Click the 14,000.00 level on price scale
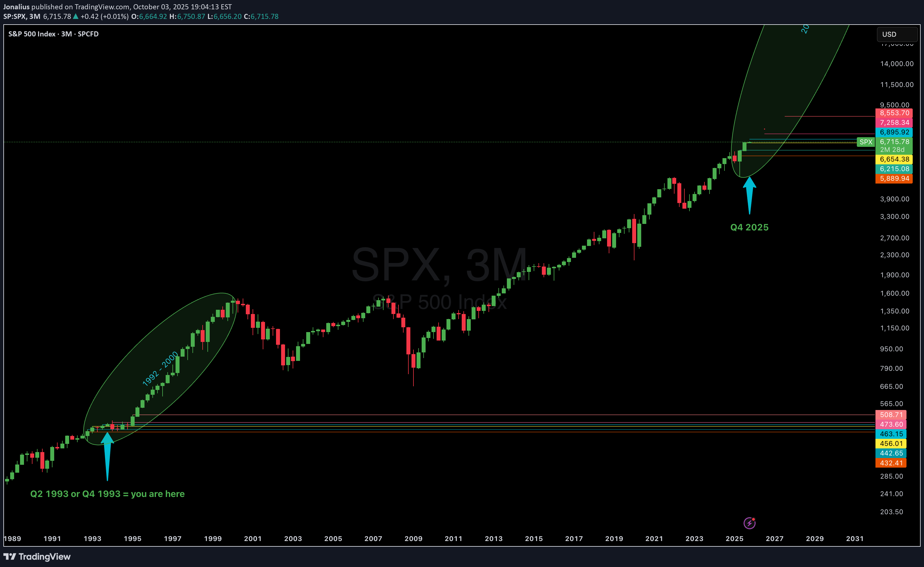 click(897, 64)
